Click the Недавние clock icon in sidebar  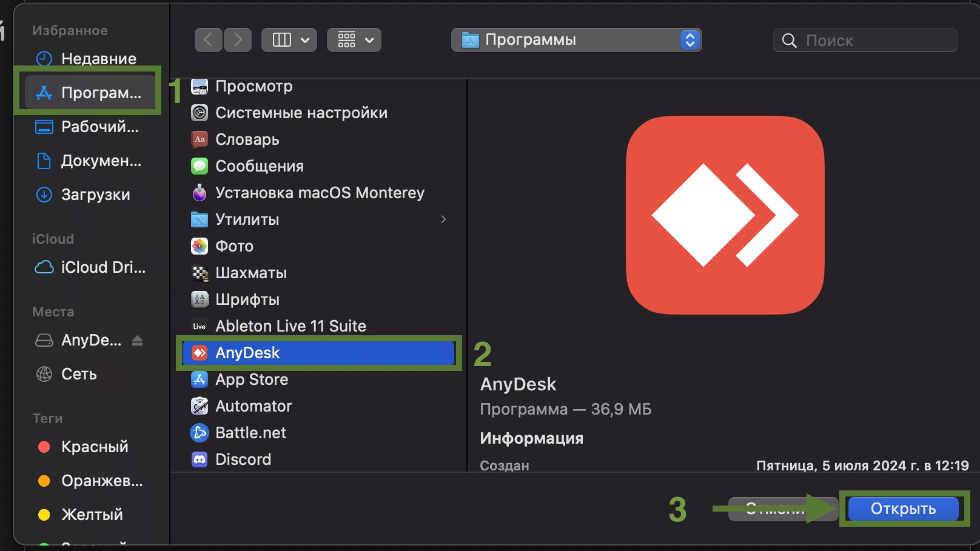click(x=44, y=59)
